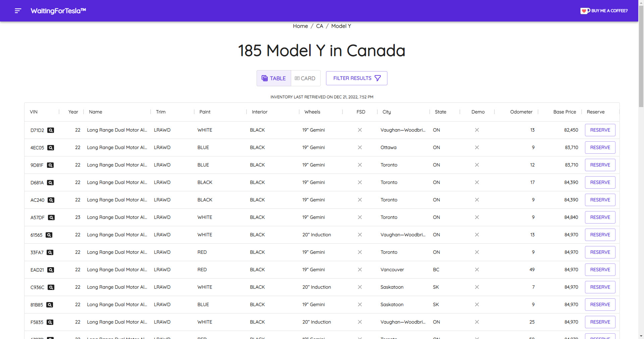Open VIN D71D2 details magnifier
The image size is (644, 339).
click(51, 130)
